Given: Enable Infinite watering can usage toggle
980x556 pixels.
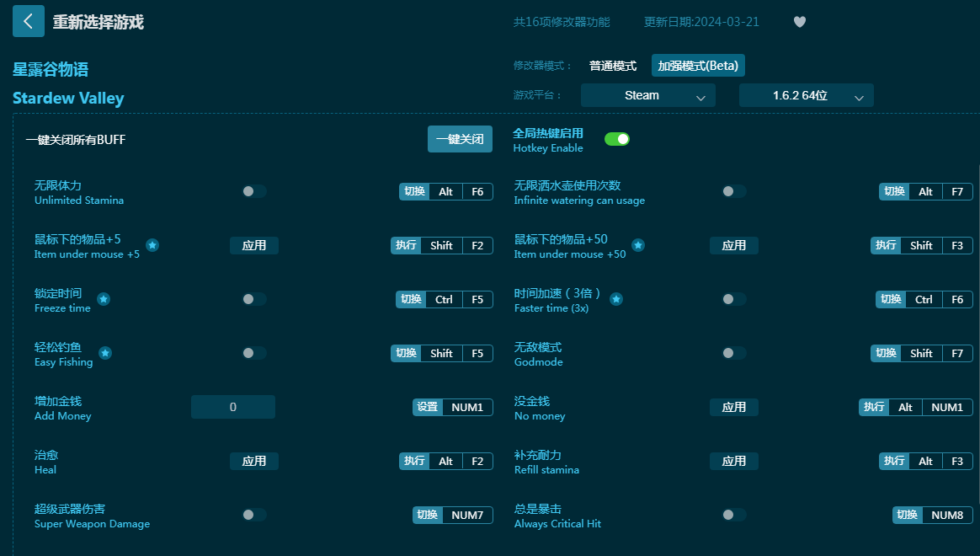Looking at the screenshot, I should click(734, 191).
